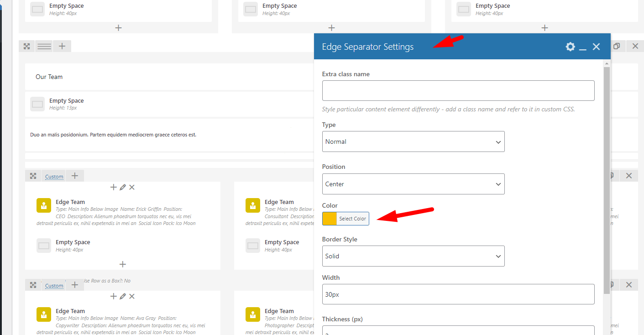Delete column X icon above Ava Gray Edge Team

coord(132,296)
